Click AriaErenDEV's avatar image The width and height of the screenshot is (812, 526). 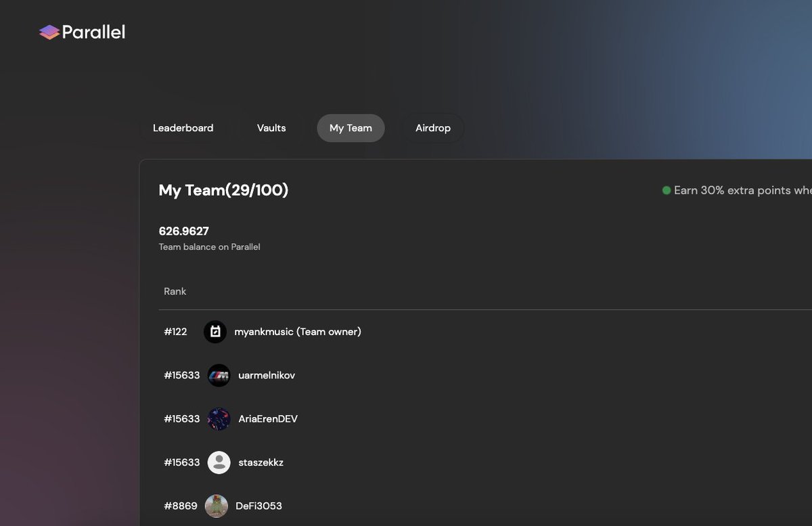click(x=219, y=419)
